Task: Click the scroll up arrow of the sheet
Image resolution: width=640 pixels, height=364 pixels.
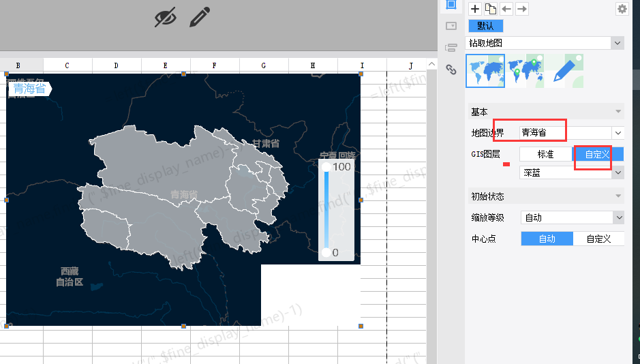Action: coord(432,64)
